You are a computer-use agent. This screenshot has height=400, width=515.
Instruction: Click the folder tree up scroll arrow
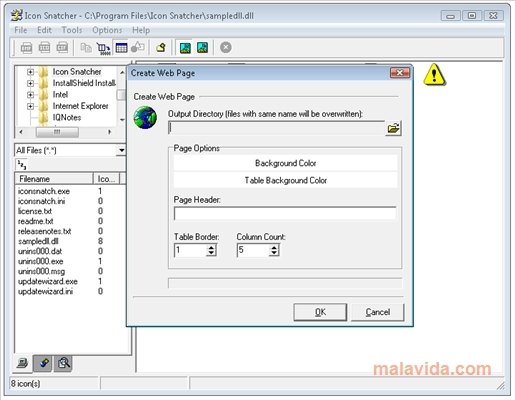click(x=122, y=72)
